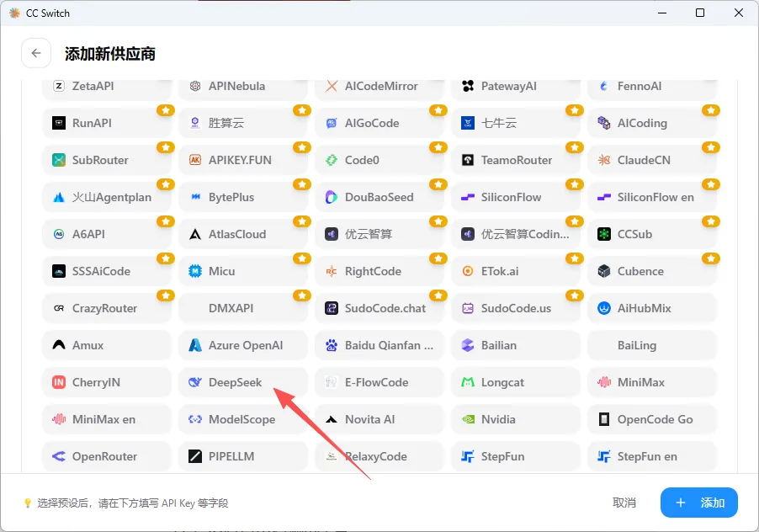Click the blue 添加 add button
759x532 pixels.
pyautogui.click(x=699, y=503)
